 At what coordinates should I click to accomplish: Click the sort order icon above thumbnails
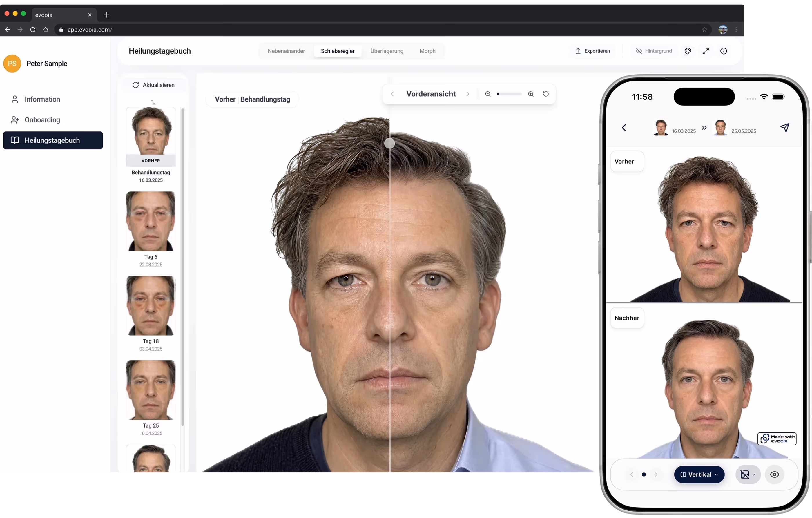[x=153, y=102]
